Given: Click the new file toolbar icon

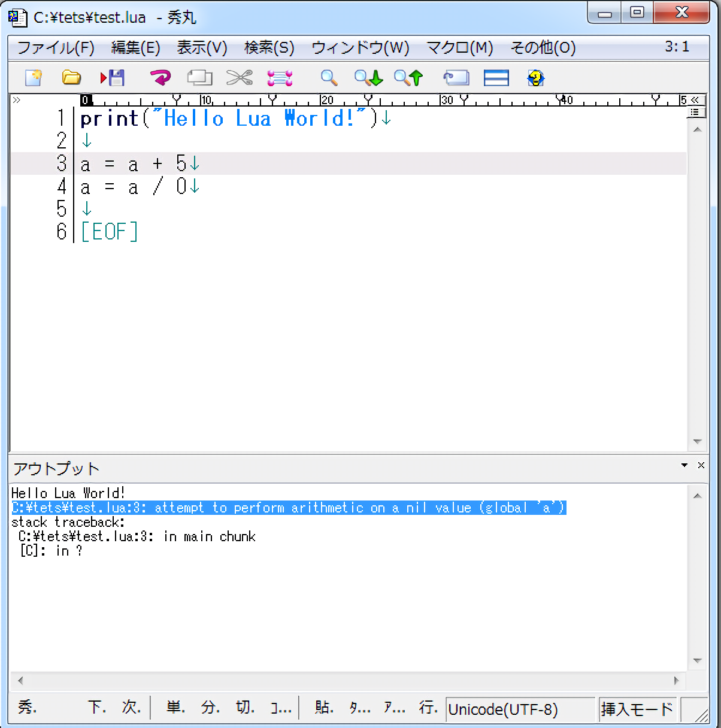Looking at the screenshot, I should [x=34, y=78].
